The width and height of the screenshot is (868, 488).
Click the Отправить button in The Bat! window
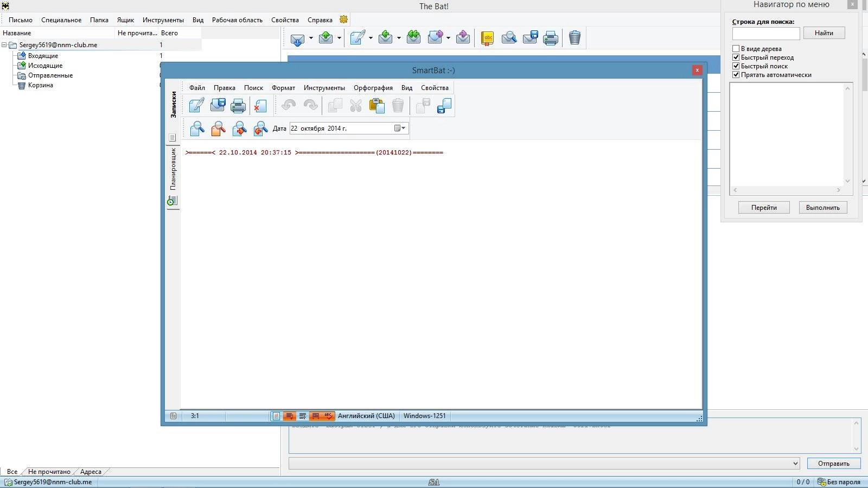[x=833, y=464]
